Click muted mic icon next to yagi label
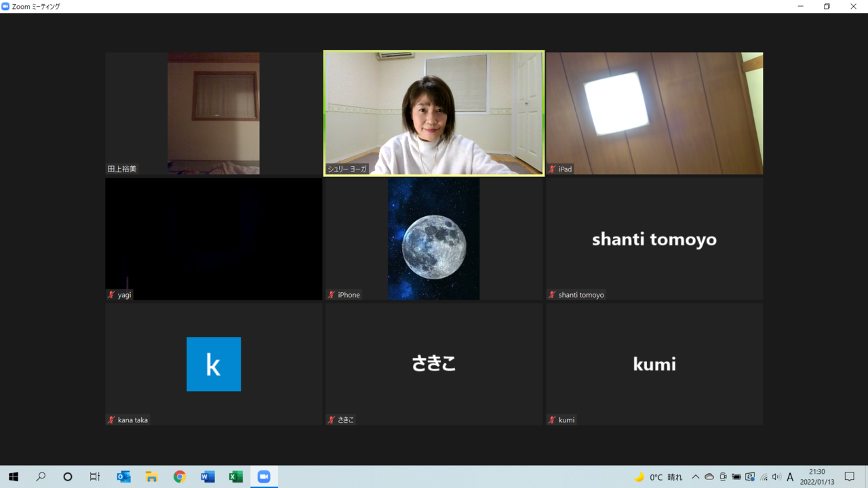Image resolution: width=868 pixels, height=488 pixels. [111, 295]
